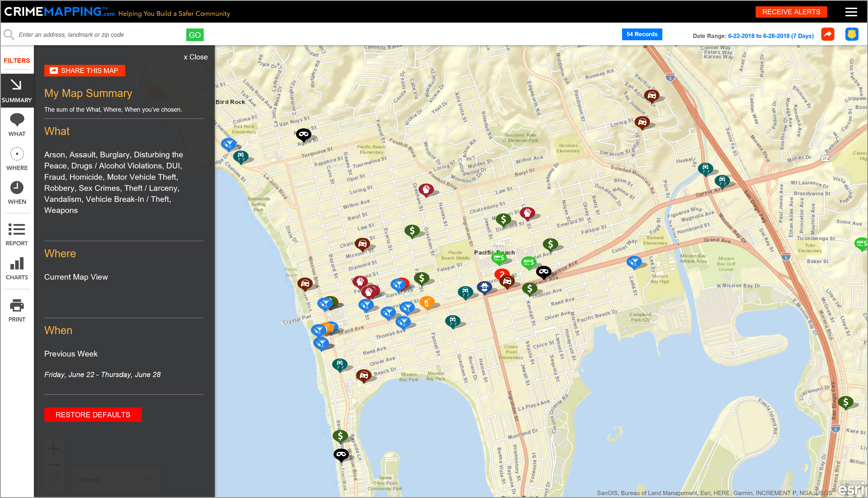Screen dimensions: 868x498
Task: Select the SUMMARY sidebar tab
Action: 17,91
